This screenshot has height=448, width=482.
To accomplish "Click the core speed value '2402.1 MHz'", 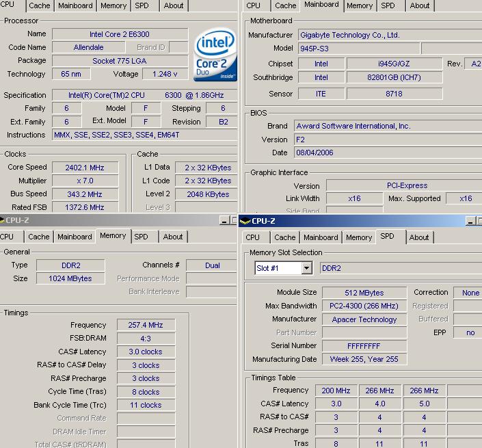I will point(85,168).
